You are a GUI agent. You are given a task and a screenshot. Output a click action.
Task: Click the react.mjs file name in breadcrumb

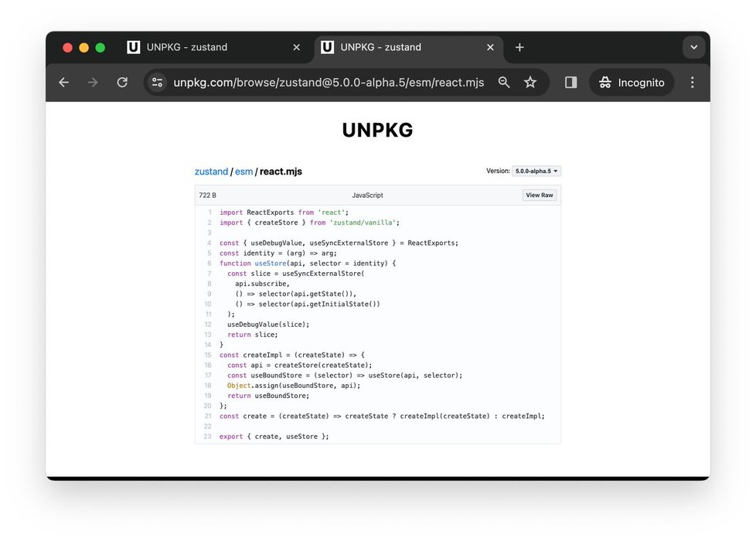point(281,172)
